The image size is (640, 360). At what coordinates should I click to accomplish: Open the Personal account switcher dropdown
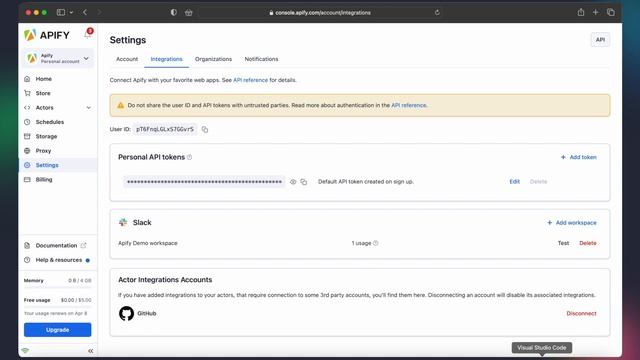point(58,58)
